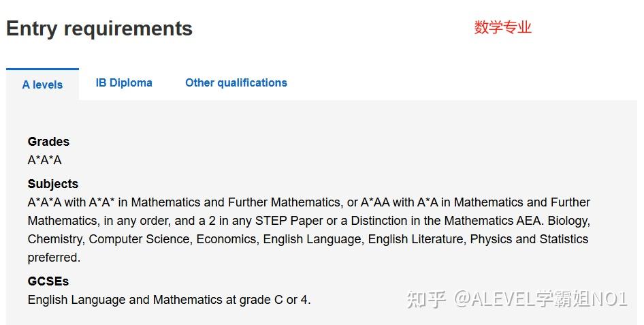Click the Entry requirements heading
Screen dimensions: 644x325
tap(99, 29)
